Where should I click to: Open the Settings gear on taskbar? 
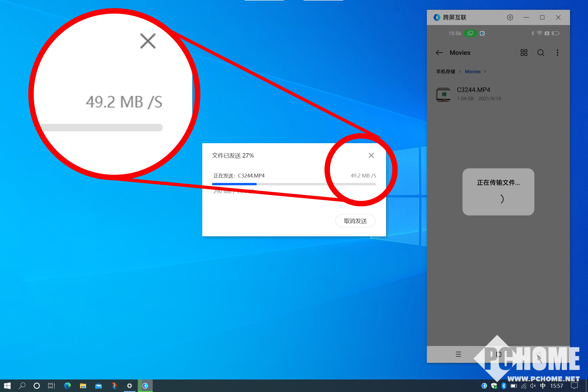[130, 386]
